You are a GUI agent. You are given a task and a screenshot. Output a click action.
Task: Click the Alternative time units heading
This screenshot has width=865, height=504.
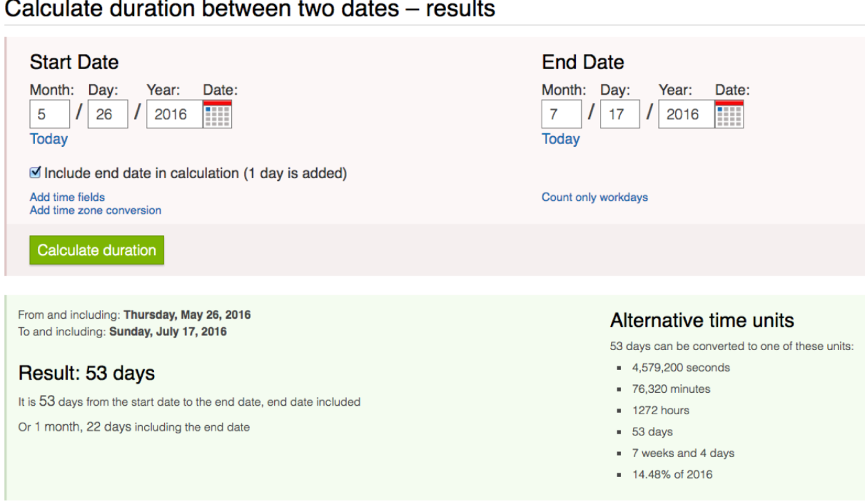(702, 320)
